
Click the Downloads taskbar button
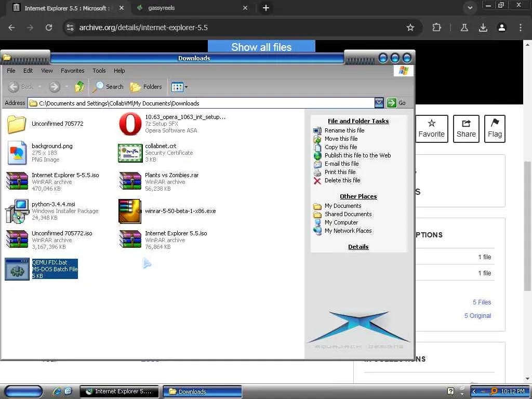point(203,392)
